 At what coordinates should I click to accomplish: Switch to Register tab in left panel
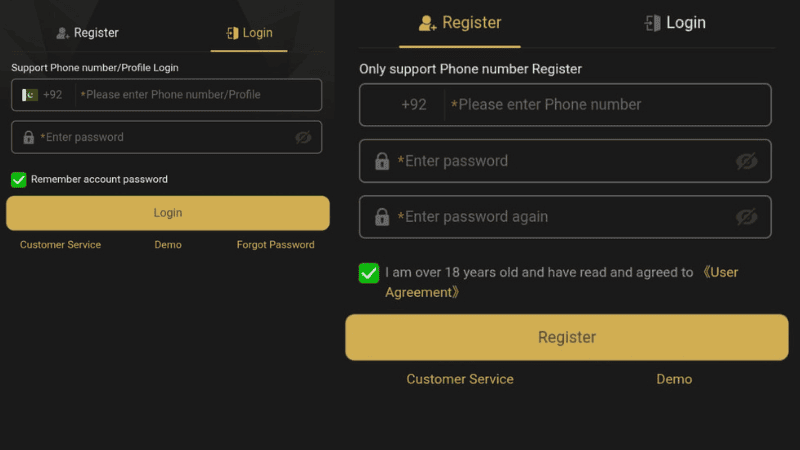coord(87,33)
